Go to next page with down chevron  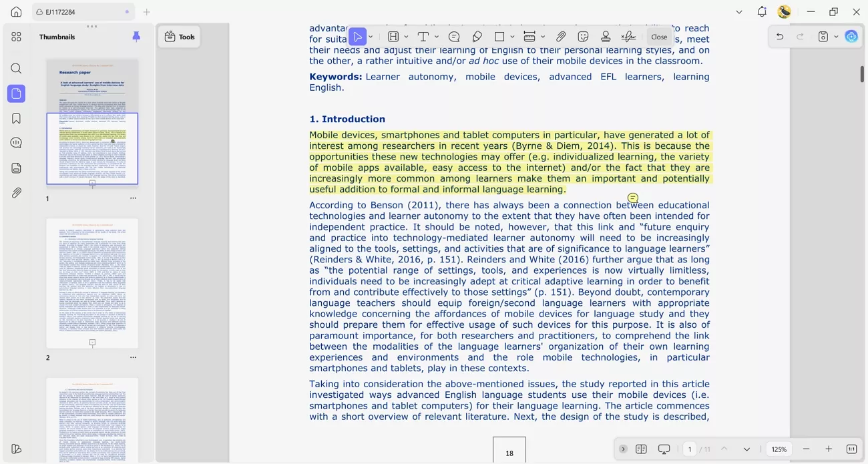tap(748, 449)
